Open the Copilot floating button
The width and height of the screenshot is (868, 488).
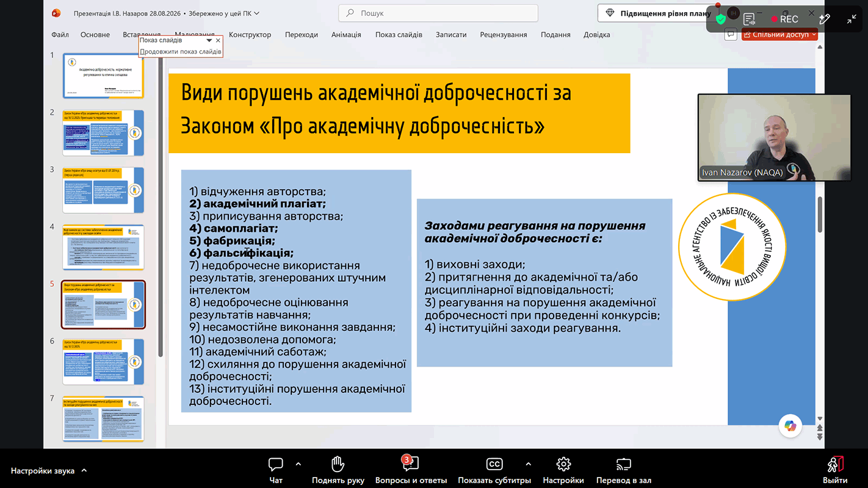[790, 426]
